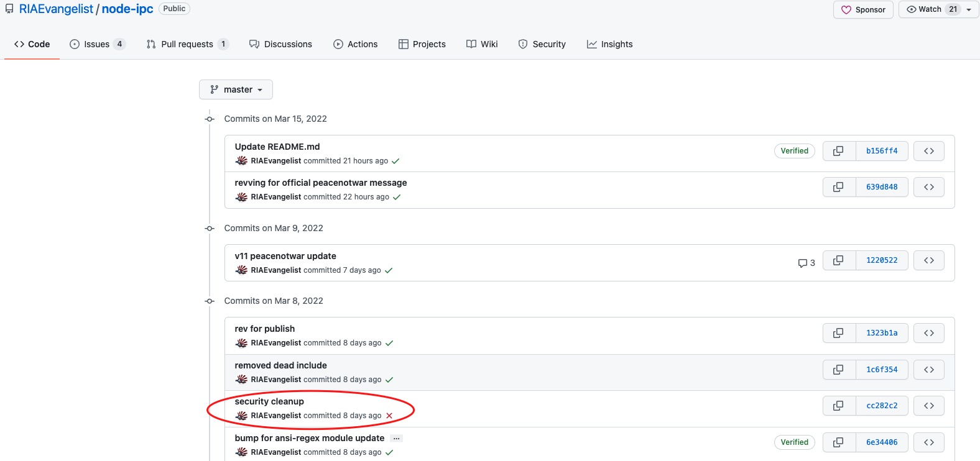Copy full SHA for commit 639d848
Viewport: 980px width, 461px height.
[839, 187]
